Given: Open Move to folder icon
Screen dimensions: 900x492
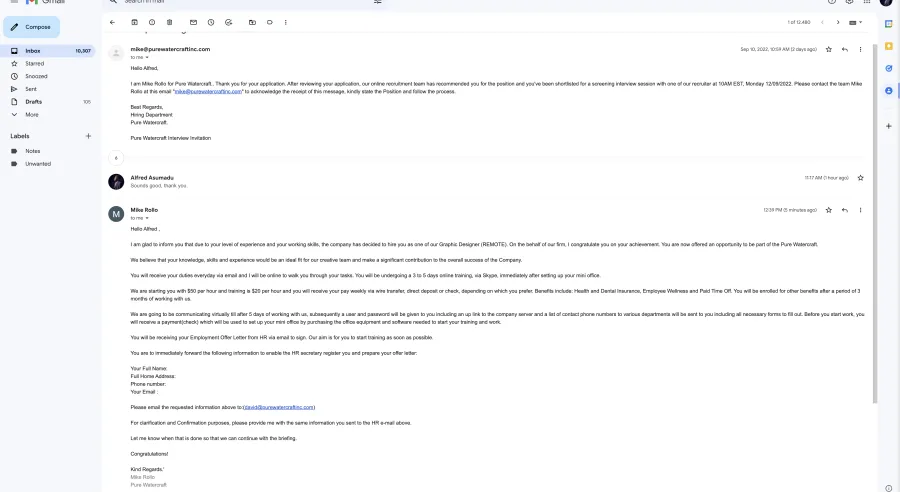Looking at the screenshot, I should pyautogui.click(x=252, y=22).
